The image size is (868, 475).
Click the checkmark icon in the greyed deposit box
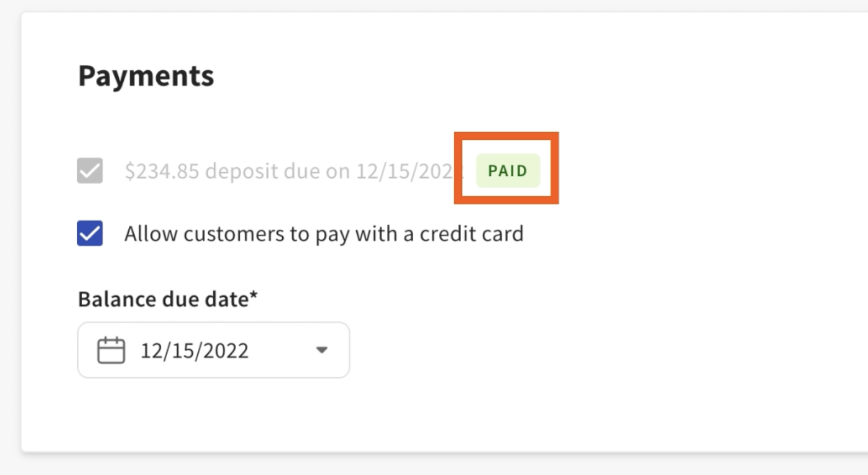(x=90, y=171)
